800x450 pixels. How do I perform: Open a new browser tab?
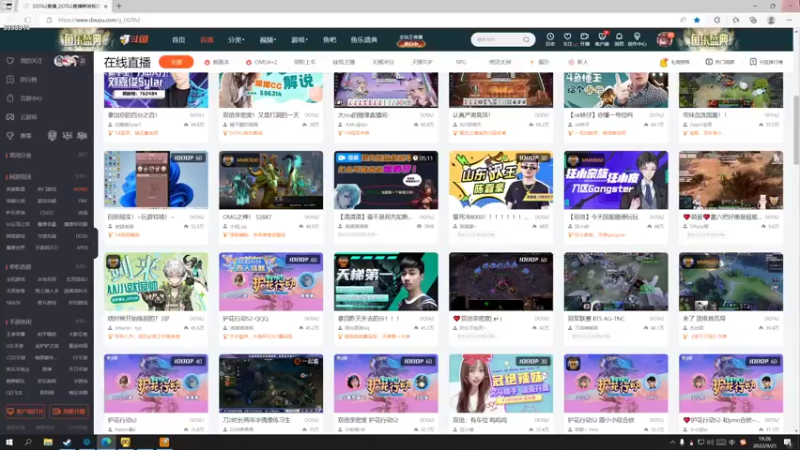[118, 6]
